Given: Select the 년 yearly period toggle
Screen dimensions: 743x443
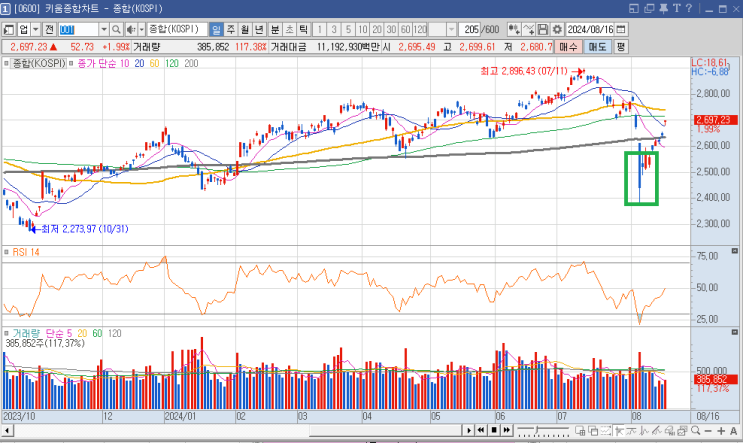Looking at the screenshot, I should click(259, 29).
